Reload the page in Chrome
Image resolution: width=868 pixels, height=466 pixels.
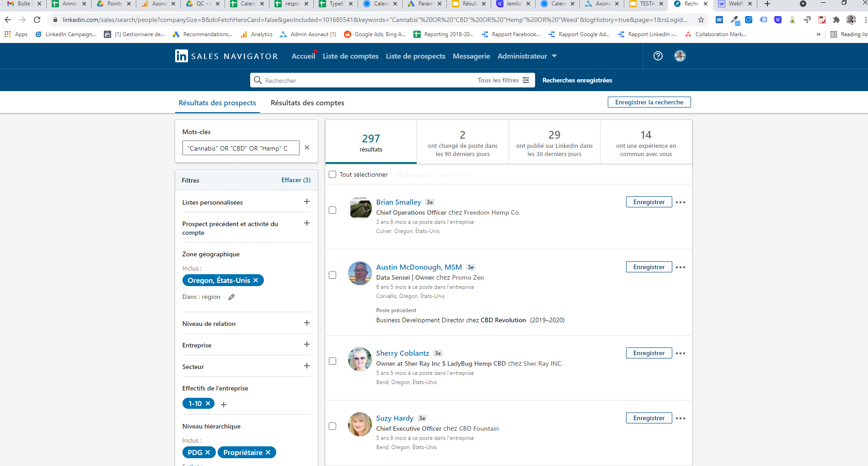pyautogui.click(x=37, y=20)
